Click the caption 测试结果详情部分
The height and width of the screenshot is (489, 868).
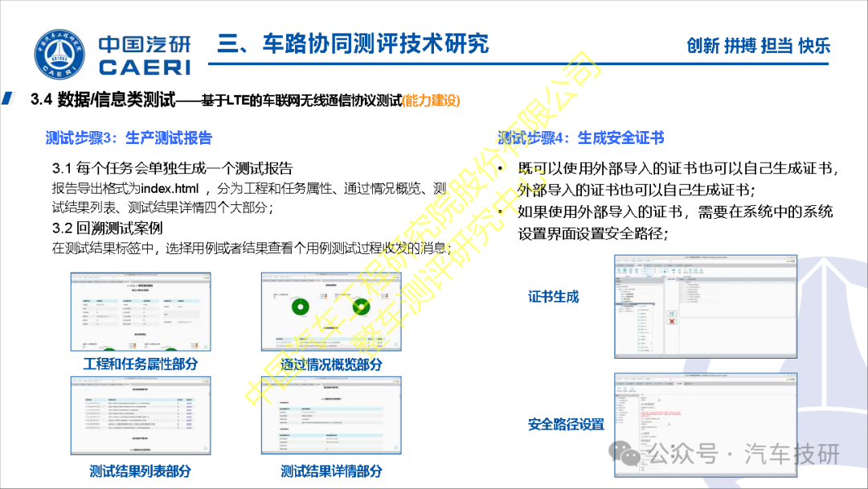click(331, 471)
